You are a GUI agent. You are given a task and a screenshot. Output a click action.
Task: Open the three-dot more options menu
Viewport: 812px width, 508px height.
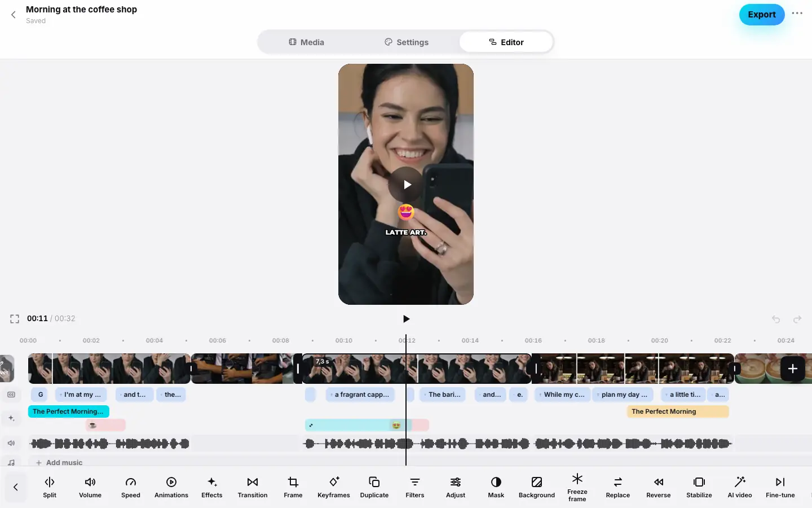point(797,14)
